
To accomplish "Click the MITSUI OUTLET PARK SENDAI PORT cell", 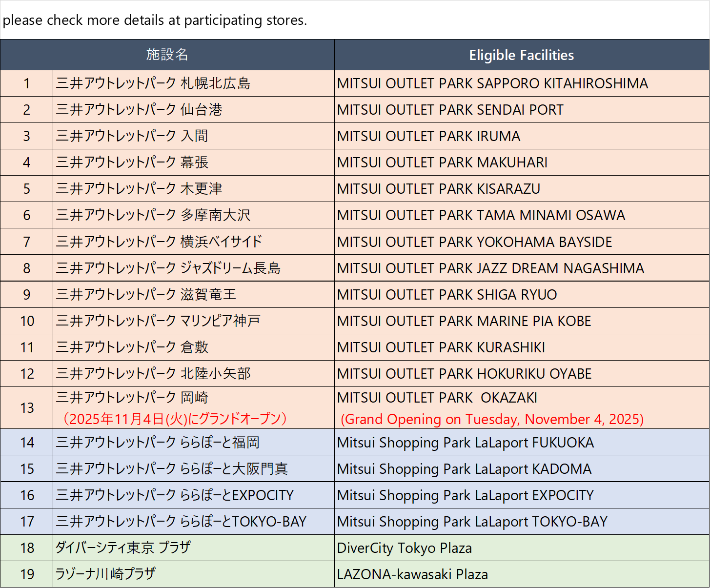I will click(x=450, y=110).
